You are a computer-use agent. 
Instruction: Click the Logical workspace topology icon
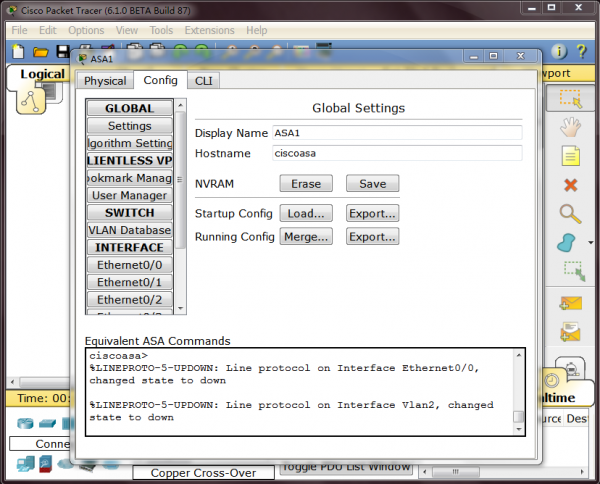[x=31, y=101]
